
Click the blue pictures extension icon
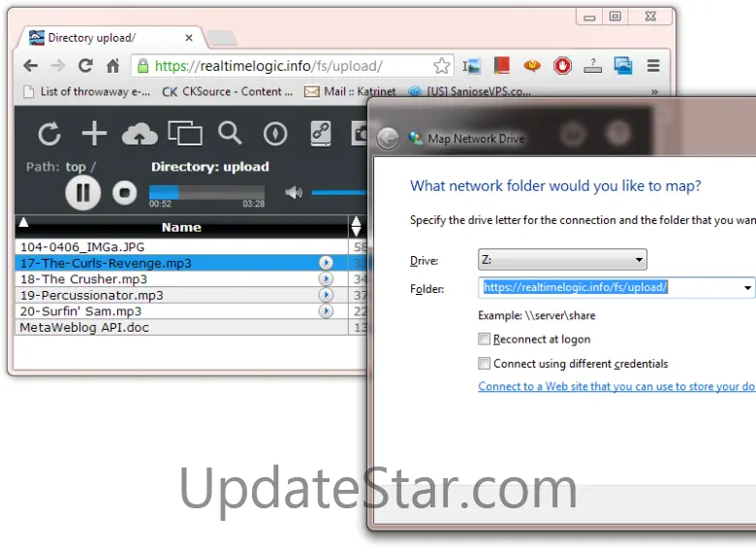click(x=623, y=66)
